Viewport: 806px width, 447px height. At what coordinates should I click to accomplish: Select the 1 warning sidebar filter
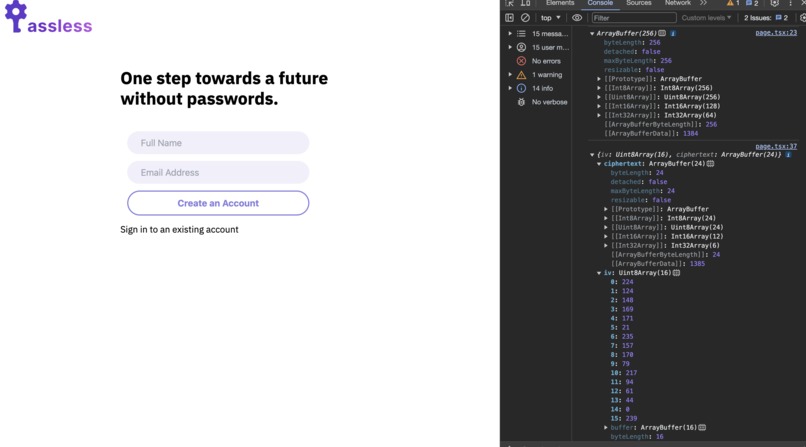(x=538, y=75)
